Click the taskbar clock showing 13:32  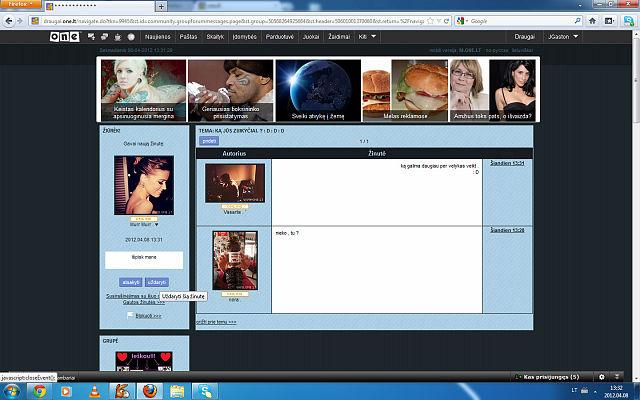(616, 391)
